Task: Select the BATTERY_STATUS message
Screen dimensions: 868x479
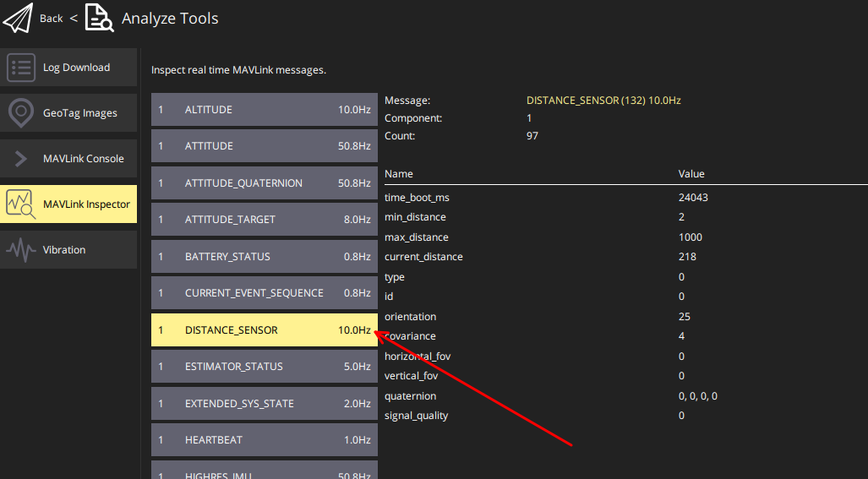Action: (x=264, y=257)
